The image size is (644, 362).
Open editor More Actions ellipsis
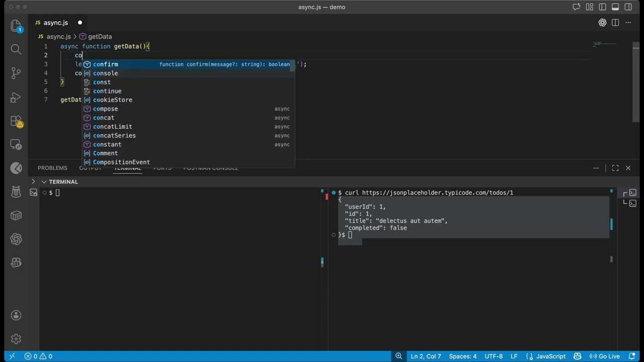(x=628, y=23)
